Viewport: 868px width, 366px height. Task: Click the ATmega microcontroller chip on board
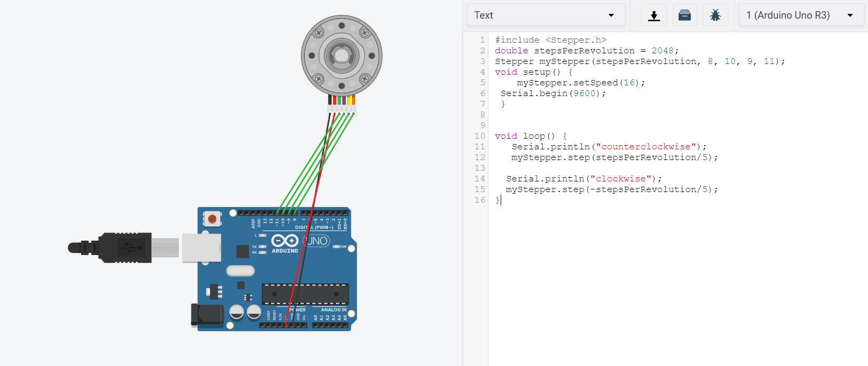(x=305, y=294)
